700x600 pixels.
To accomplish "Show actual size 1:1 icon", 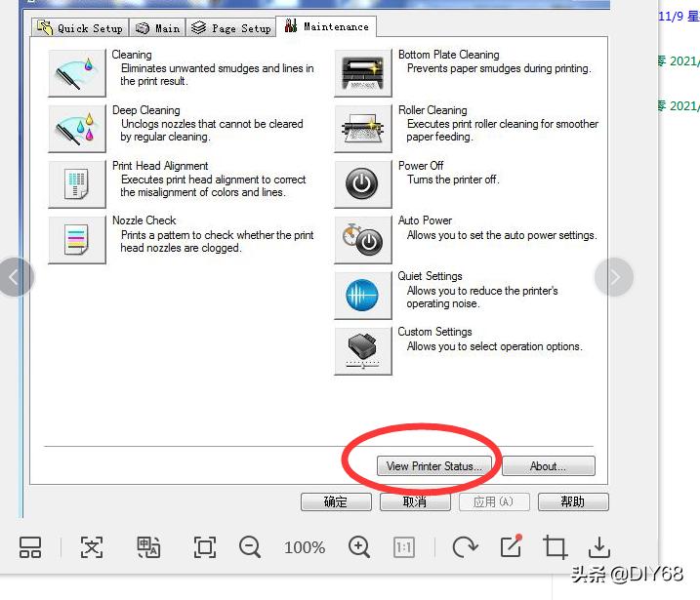I will (404, 547).
